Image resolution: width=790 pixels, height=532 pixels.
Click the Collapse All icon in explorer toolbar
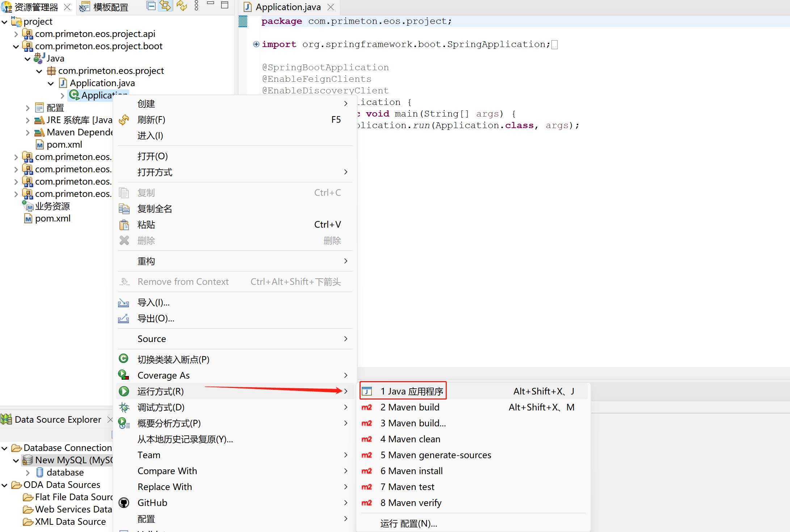pyautogui.click(x=151, y=6)
